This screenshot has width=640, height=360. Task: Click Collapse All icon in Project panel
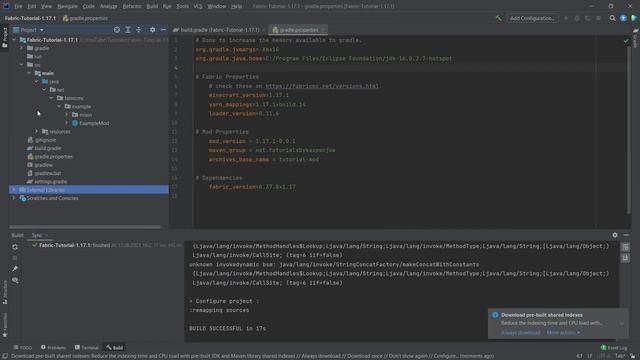[x=138, y=30]
